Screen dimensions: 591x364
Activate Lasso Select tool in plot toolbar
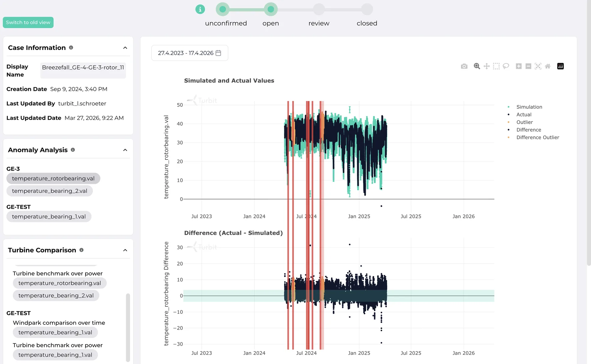tap(506, 66)
